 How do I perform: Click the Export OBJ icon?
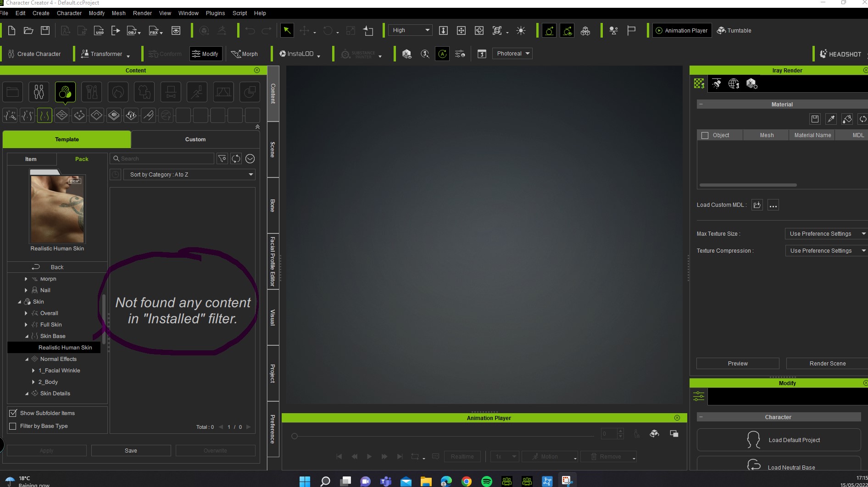[x=133, y=31]
